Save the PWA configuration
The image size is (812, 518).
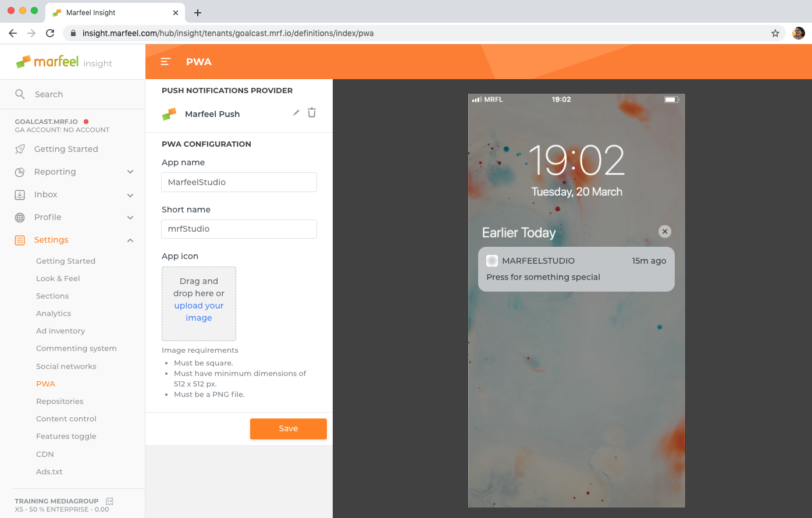click(289, 428)
